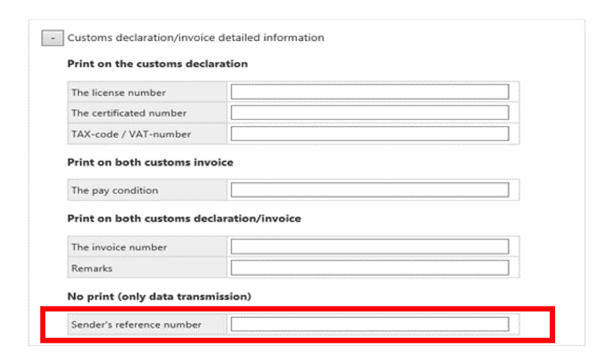Collapse the customs declaration detailed information section
Image resolution: width=616 pixels, height=364 pixels.
pos(53,38)
